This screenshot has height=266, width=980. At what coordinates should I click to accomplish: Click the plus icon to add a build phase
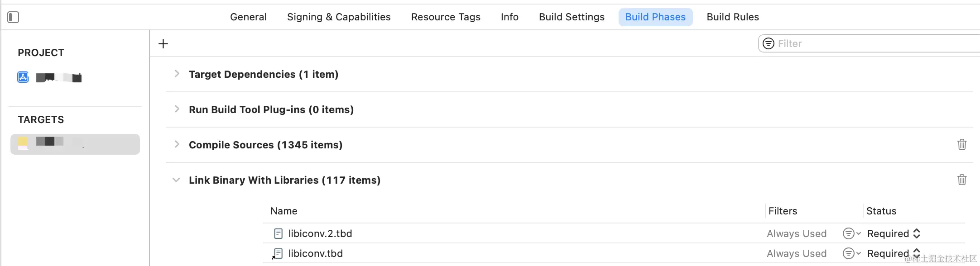(x=163, y=43)
